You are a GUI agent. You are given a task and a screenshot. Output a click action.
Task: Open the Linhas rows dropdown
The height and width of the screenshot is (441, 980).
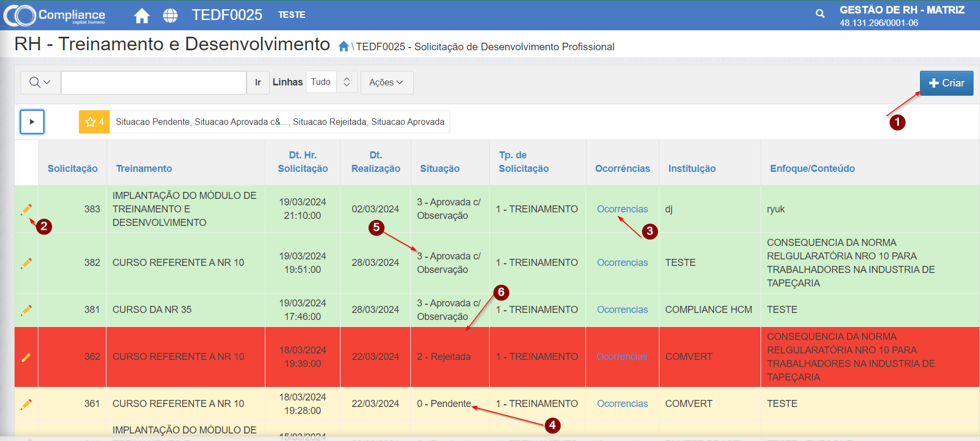point(331,82)
